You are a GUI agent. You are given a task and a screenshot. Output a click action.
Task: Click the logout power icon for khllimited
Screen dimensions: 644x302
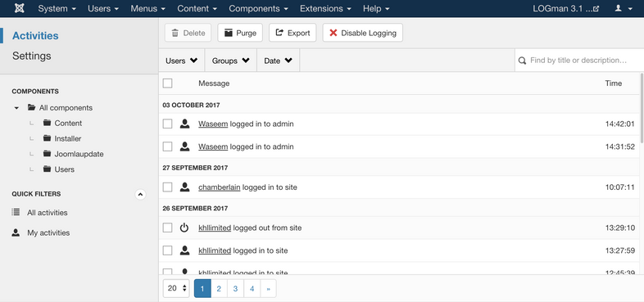(x=184, y=228)
